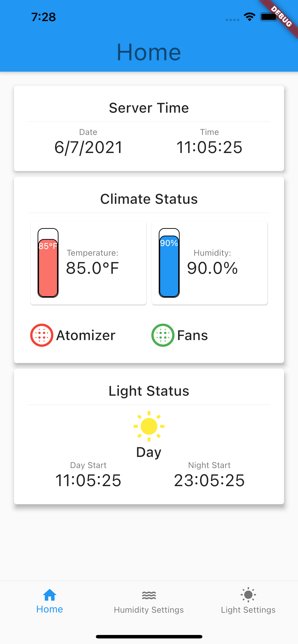Image resolution: width=298 pixels, height=644 pixels.
Task: Tap the Night Start time 23:05:25
Action: (x=209, y=480)
